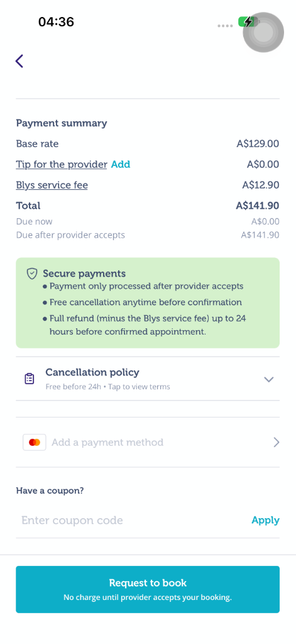The width and height of the screenshot is (296, 644).
Task: Tap the clipboard icon next to Cancellation policy
Action: click(29, 379)
